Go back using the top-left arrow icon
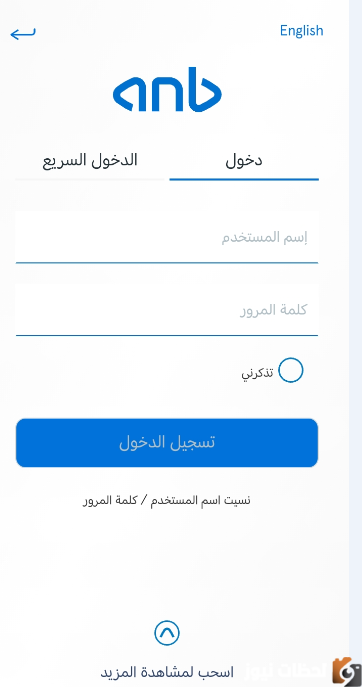Viewport: 362px width, 687px height. click(x=23, y=34)
